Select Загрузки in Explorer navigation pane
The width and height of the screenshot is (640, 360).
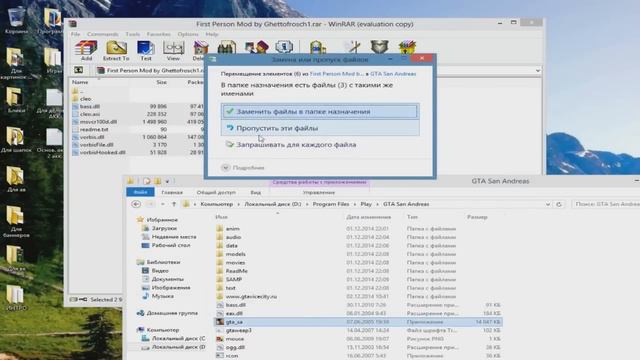coord(164,229)
